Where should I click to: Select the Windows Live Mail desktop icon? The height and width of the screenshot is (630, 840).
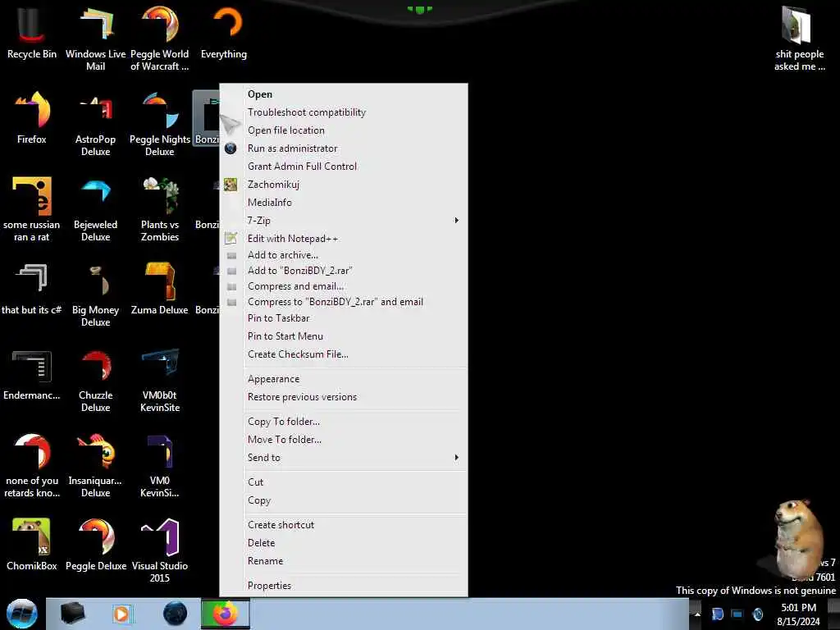[95, 39]
